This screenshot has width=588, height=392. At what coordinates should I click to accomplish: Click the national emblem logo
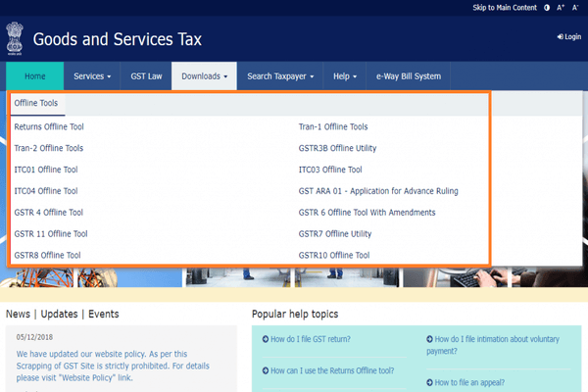click(15, 38)
